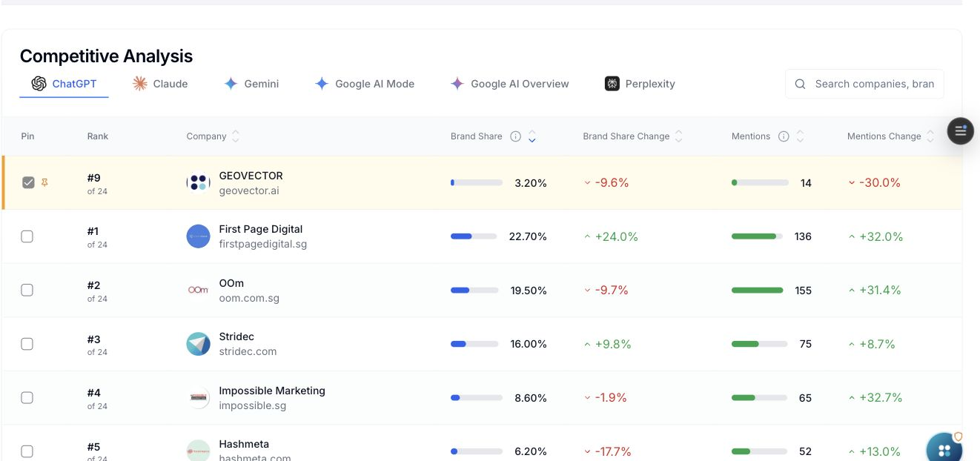This screenshot has width=980, height=461.
Task: Show the Google AI Overview tab
Action: 510,84
